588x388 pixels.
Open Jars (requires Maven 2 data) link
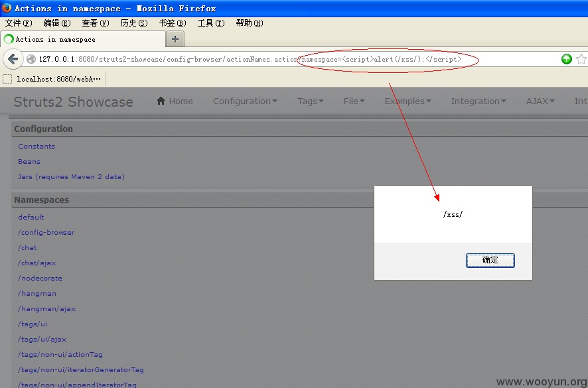pyautogui.click(x=71, y=176)
